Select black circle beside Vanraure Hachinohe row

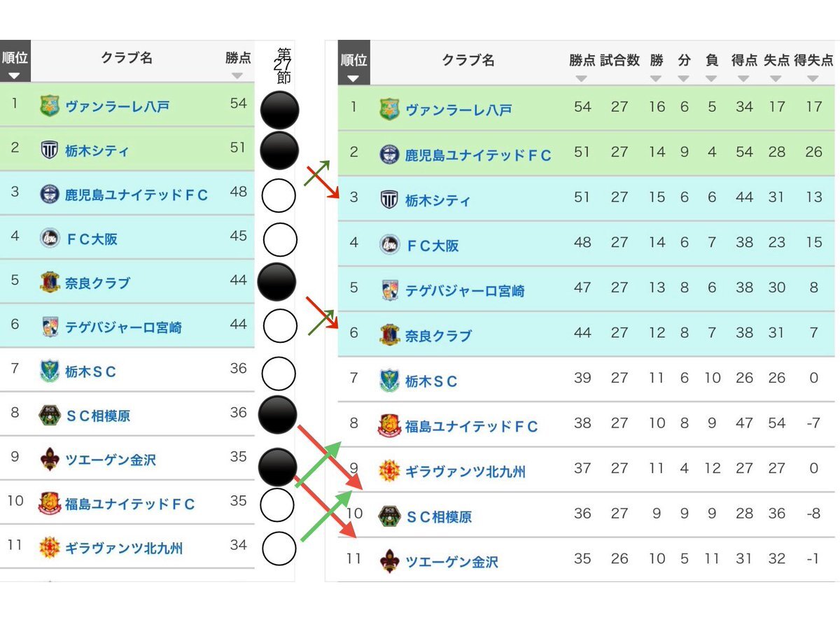pyautogui.click(x=279, y=111)
